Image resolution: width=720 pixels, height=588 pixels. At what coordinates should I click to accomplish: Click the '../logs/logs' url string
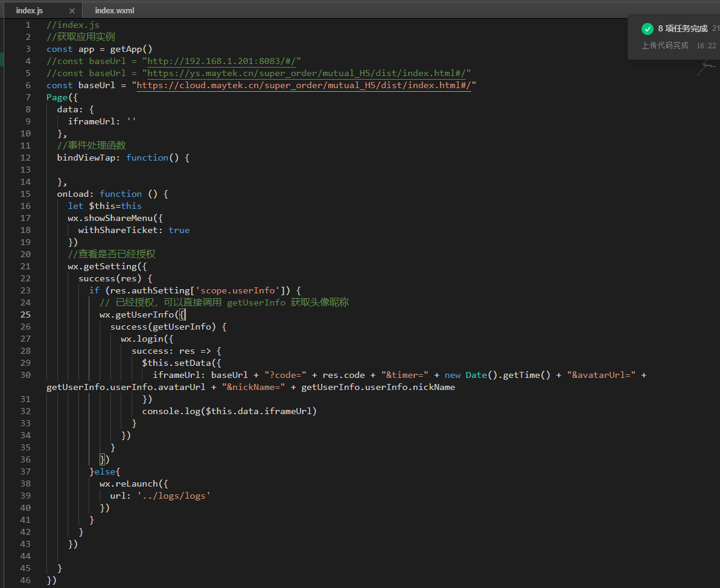coord(174,496)
